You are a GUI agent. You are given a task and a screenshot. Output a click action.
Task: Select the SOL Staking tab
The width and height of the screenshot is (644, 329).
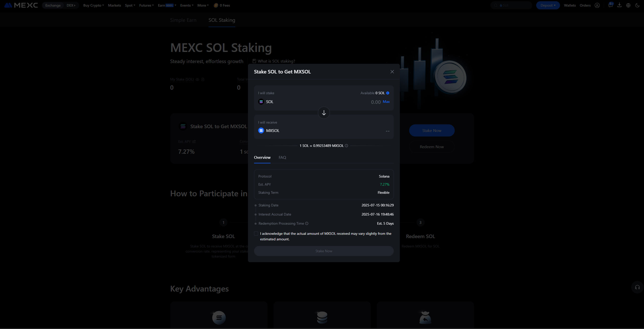click(222, 20)
